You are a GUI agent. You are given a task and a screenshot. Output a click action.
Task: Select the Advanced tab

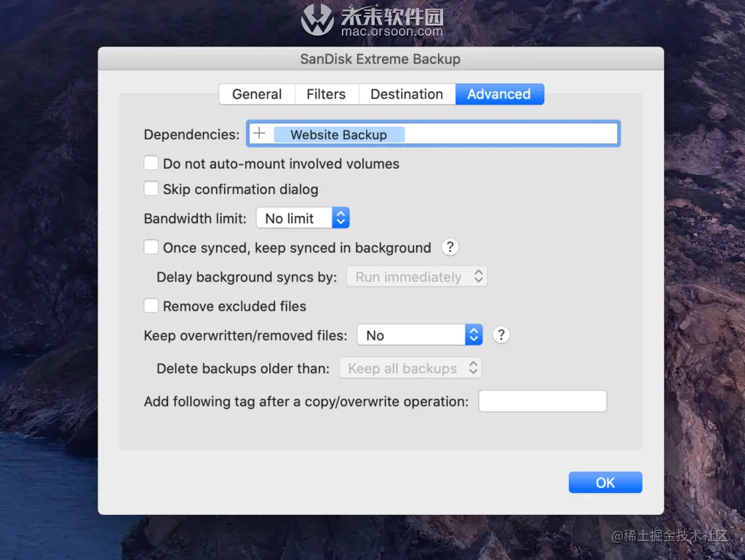click(x=499, y=94)
